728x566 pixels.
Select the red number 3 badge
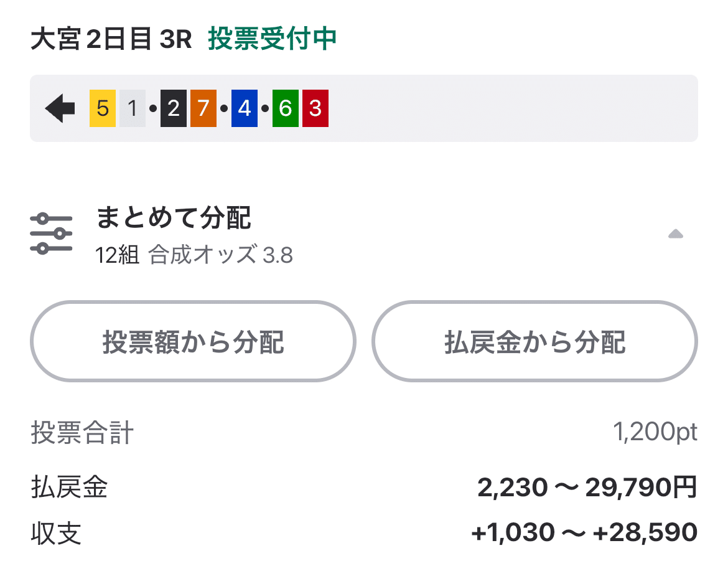(315, 108)
